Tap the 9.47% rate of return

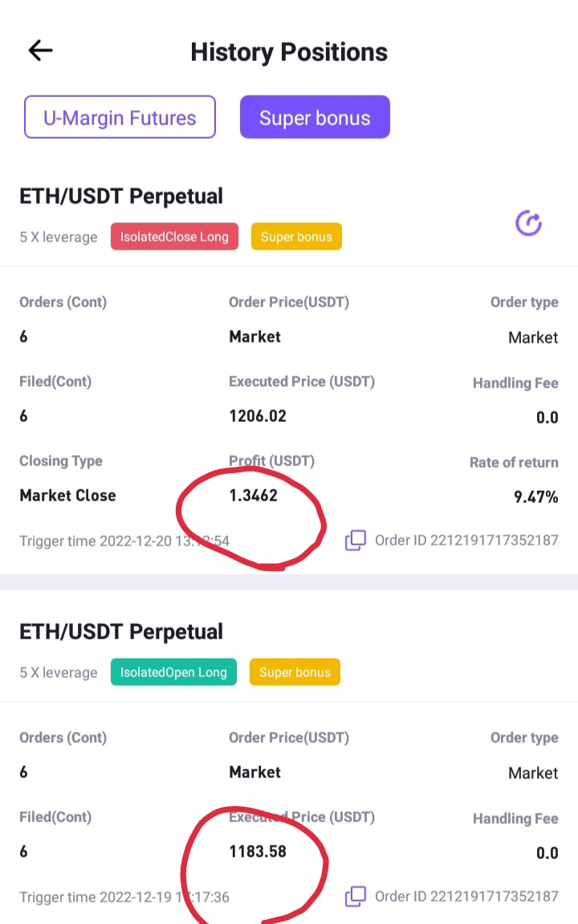click(x=535, y=496)
